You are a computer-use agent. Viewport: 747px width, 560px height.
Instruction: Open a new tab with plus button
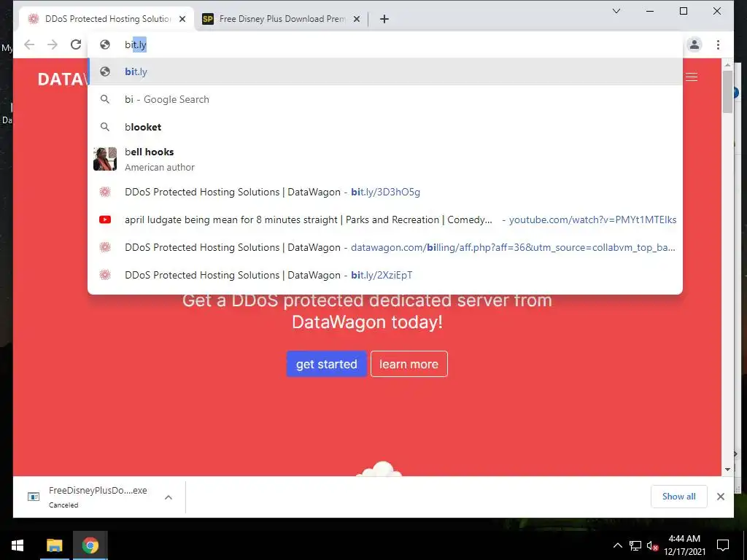tap(384, 19)
